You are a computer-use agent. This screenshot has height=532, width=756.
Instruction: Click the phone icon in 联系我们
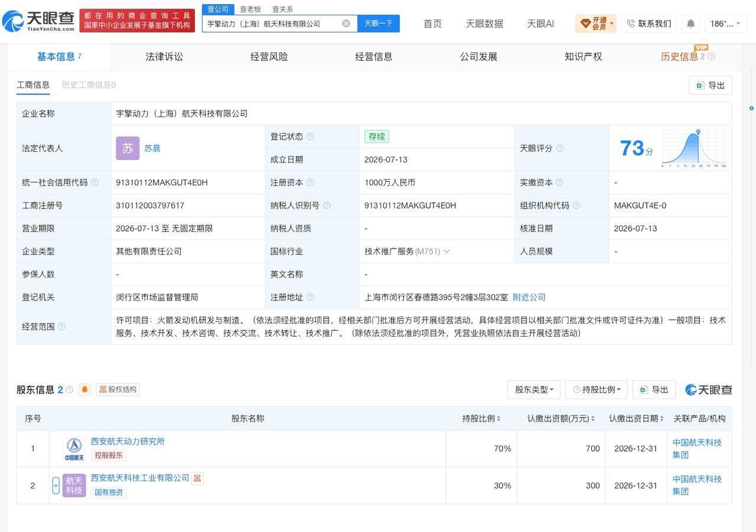[x=631, y=24]
